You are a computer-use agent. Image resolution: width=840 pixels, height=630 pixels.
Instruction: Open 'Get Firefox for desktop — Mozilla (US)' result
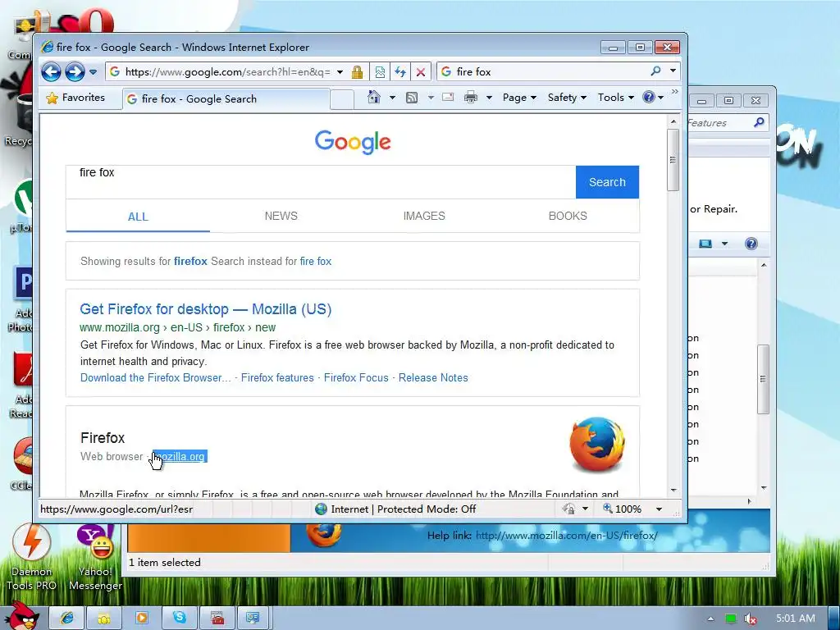(x=205, y=309)
